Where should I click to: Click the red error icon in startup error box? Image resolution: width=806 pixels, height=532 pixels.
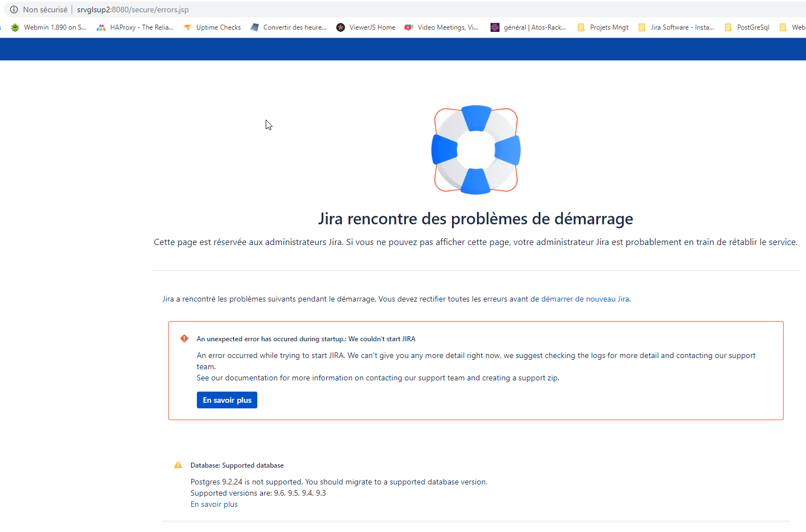point(184,338)
